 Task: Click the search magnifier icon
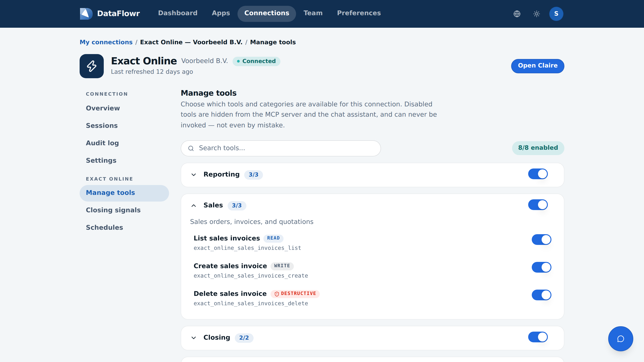coord(191,148)
